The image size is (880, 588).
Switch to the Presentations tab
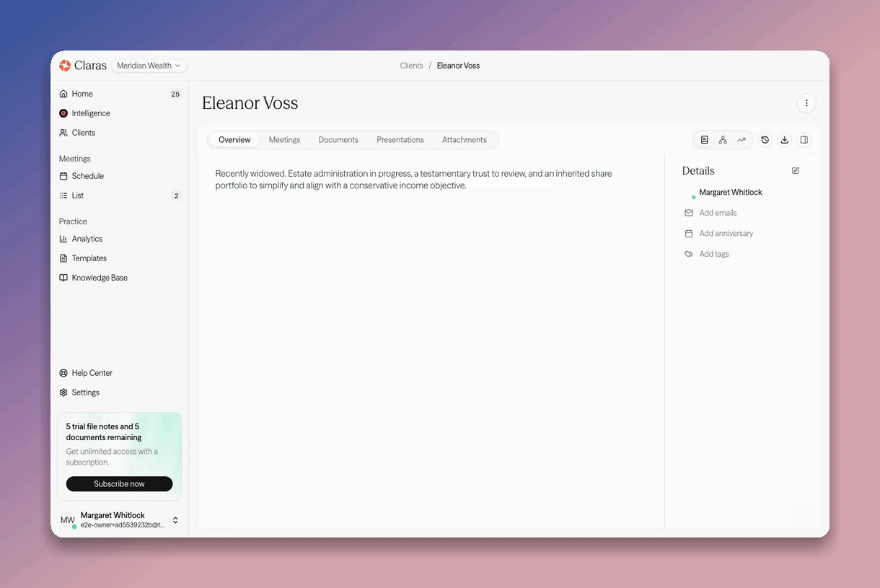(400, 140)
